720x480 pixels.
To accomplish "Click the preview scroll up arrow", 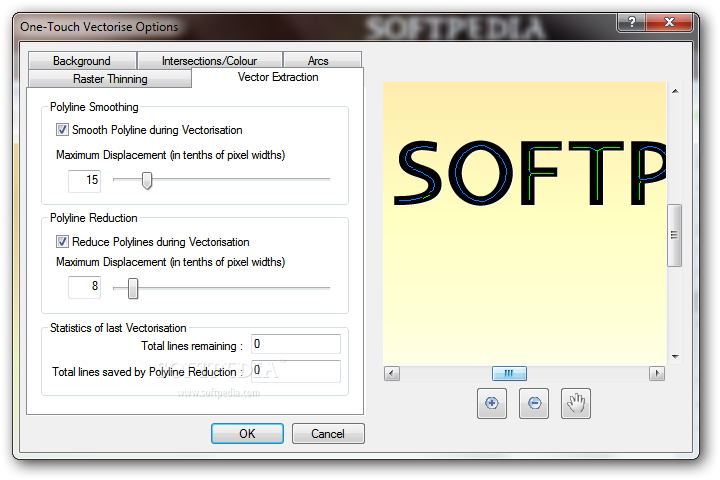I will [675, 91].
